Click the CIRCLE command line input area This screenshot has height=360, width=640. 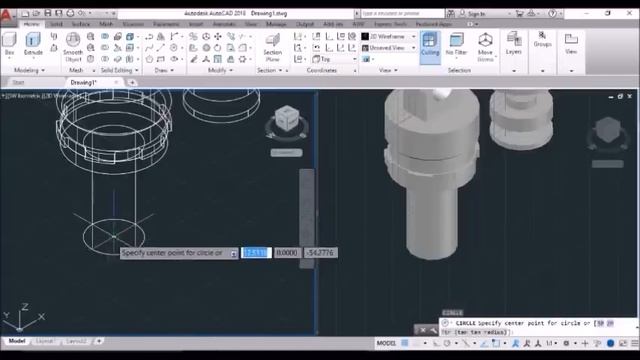coord(538,327)
